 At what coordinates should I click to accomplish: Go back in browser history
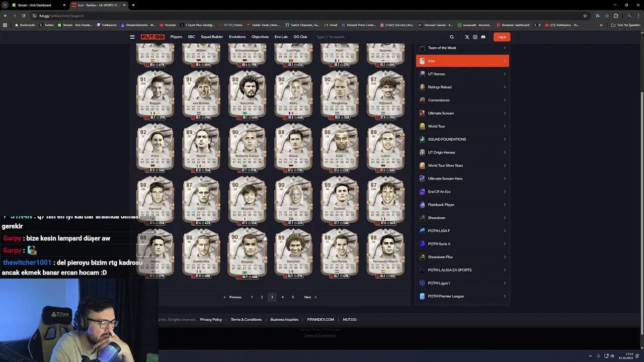click(x=5, y=16)
